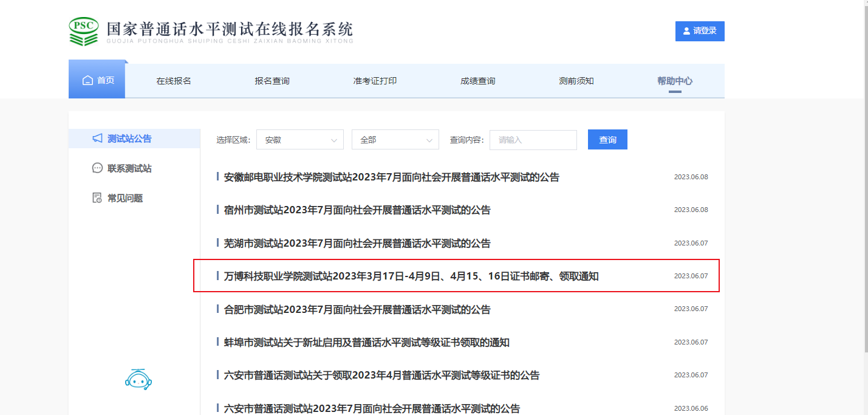
Task: Open the 报名查询 menu
Action: [272, 81]
